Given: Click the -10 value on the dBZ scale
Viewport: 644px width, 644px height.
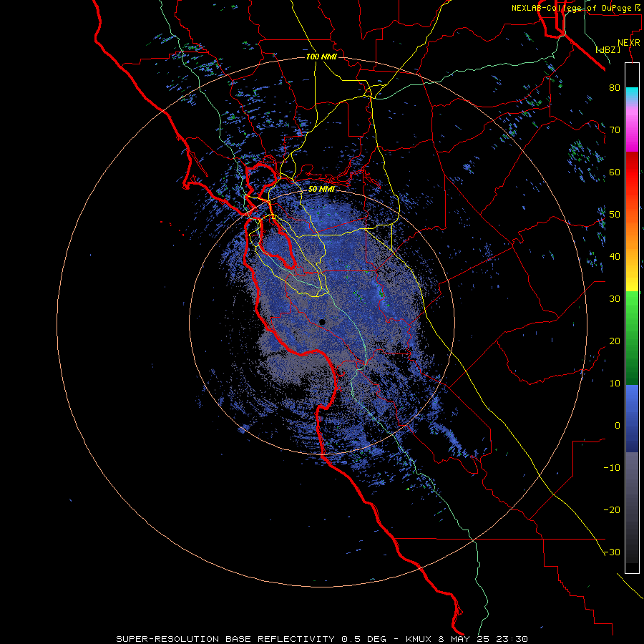Looking at the screenshot, I should (612, 468).
